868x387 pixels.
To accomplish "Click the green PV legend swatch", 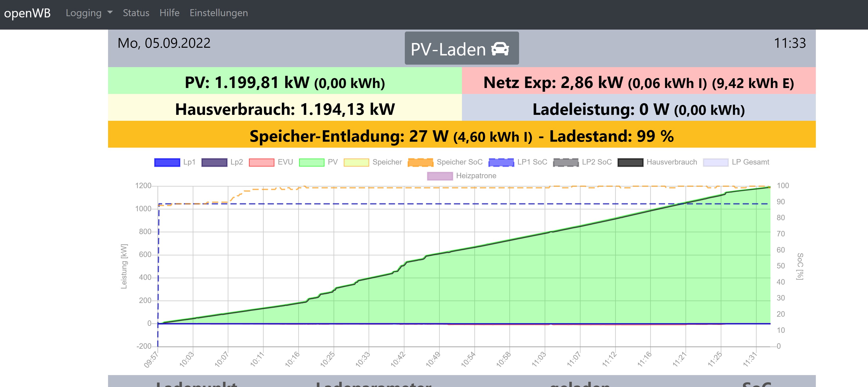I will pyautogui.click(x=311, y=163).
